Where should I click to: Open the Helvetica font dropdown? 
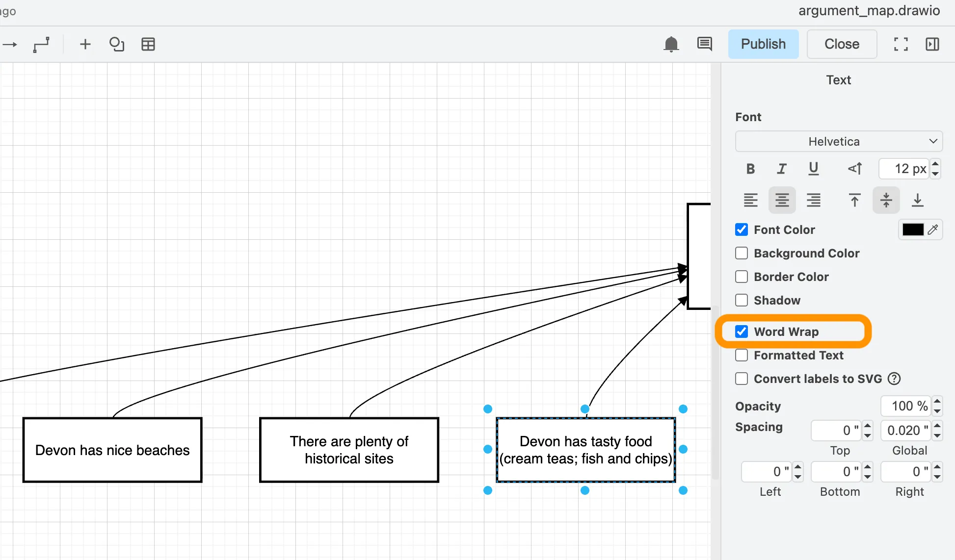tap(838, 142)
